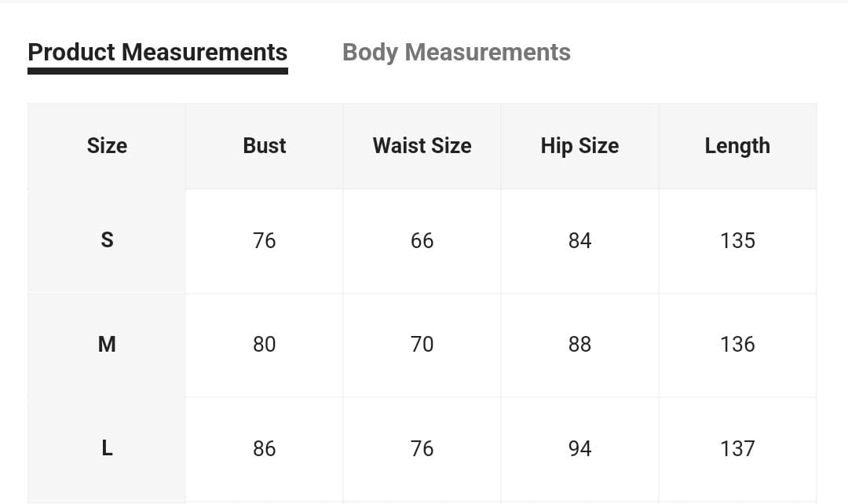Image resolution: width=848 pixels, height=504 pixels.
Task: Click the Size column header
Action: [x=107, y=146]
